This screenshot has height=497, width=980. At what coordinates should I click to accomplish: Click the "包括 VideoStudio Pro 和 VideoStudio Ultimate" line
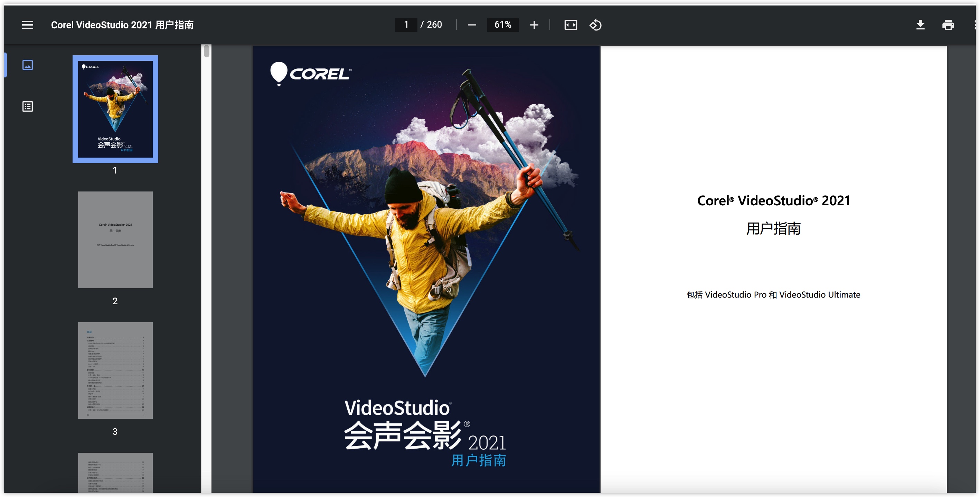[x=773, y=294]
